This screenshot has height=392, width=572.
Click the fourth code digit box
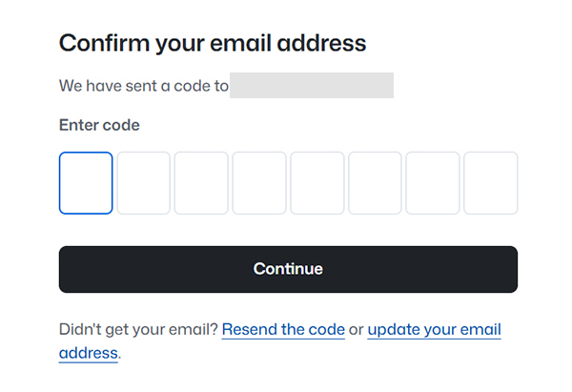[259, 183]
